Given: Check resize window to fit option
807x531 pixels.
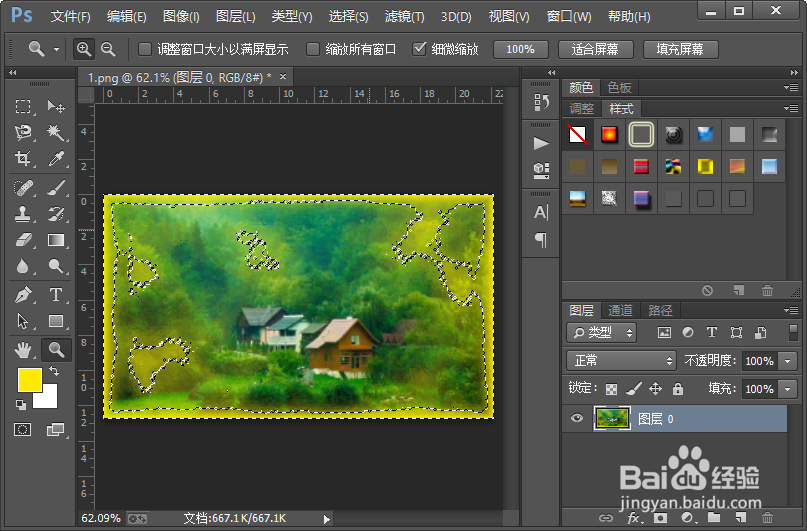Looking at the screenshot, I should click(145, 49).
